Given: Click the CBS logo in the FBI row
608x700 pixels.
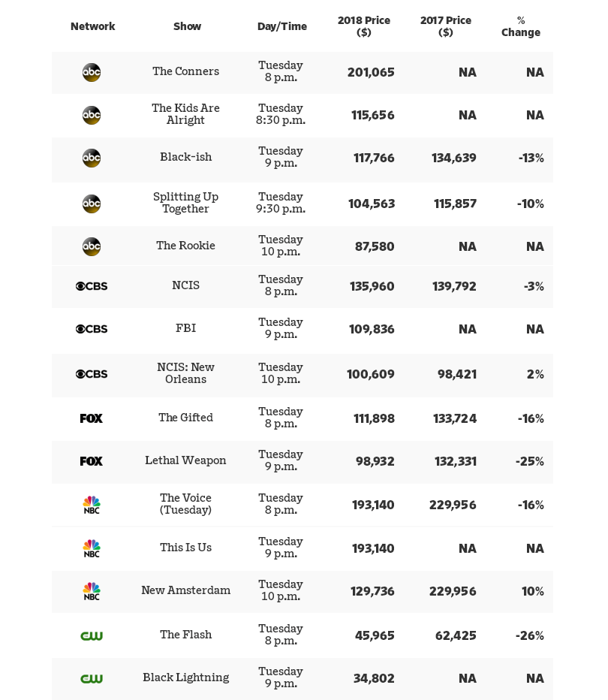Looking at the screenshot, I should 92,329.
